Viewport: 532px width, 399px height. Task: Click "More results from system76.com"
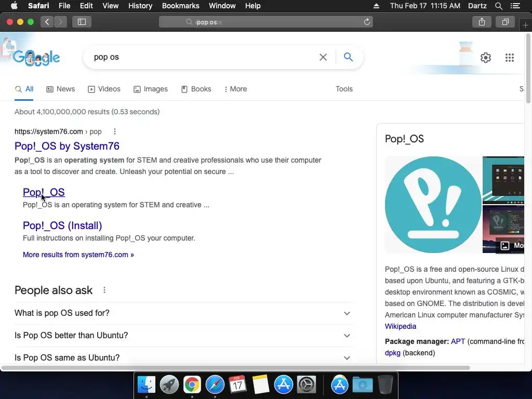coord(78,255)
